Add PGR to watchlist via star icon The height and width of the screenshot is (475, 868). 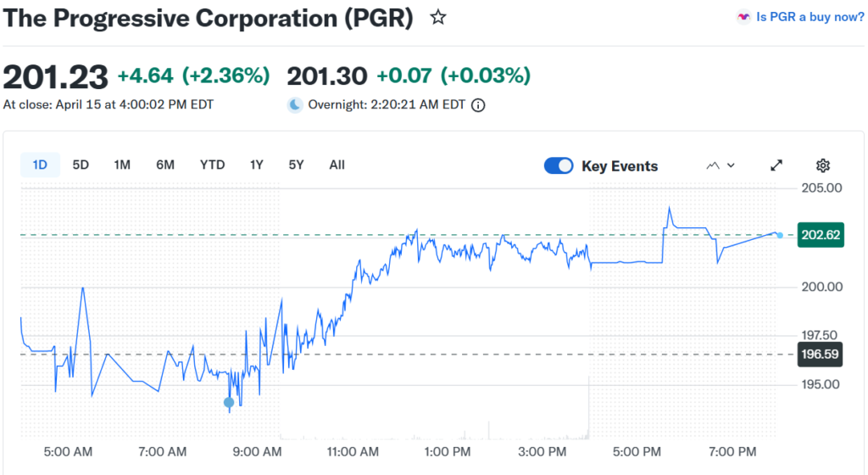438,17
